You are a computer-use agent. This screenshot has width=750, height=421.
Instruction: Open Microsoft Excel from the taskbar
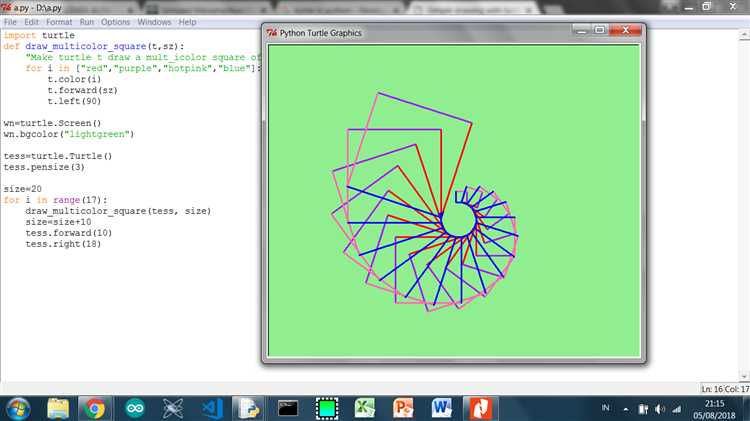[365, 409]
